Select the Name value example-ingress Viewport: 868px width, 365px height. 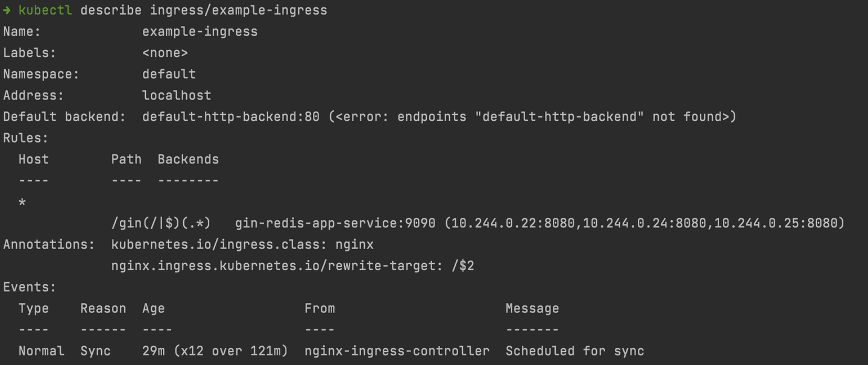point(200,31)
